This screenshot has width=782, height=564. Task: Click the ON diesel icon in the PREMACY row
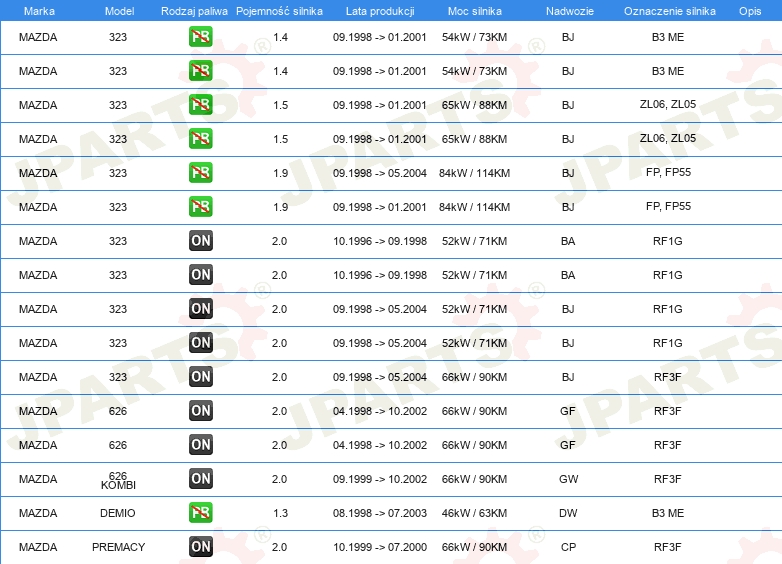coord(200,547)
